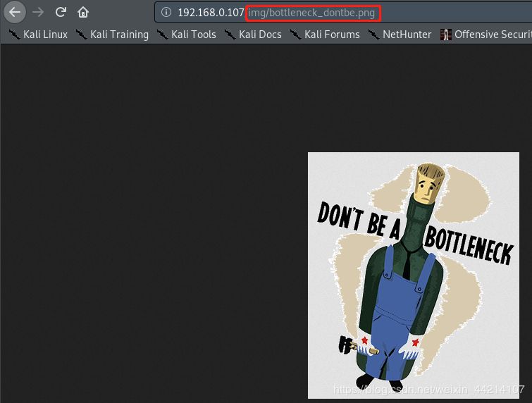This screenshot has width=532, height=403.
Task: Open the Kali Training bookmark
Action: click(111, 35)
